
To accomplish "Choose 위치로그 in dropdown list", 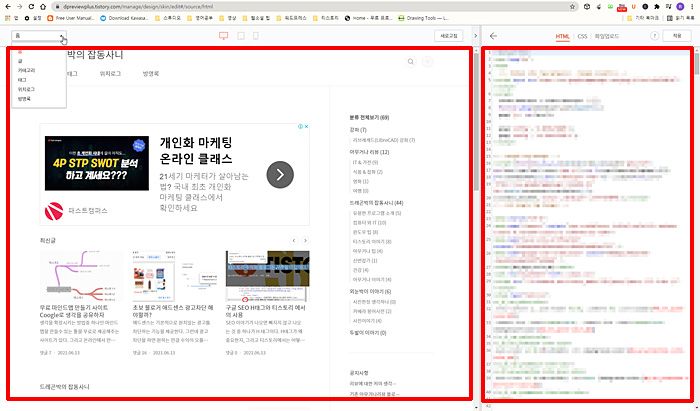I will point(26,89).
